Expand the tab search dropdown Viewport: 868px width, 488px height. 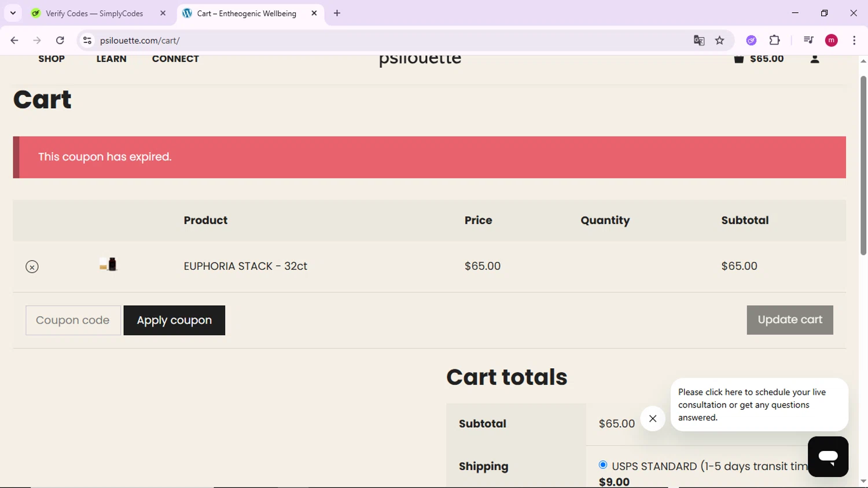click(x=13, y=13)
